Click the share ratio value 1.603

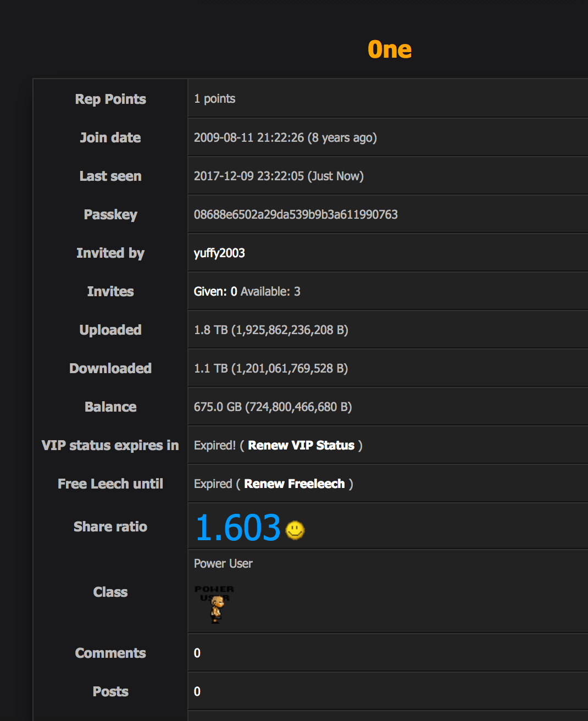(238, 528)
